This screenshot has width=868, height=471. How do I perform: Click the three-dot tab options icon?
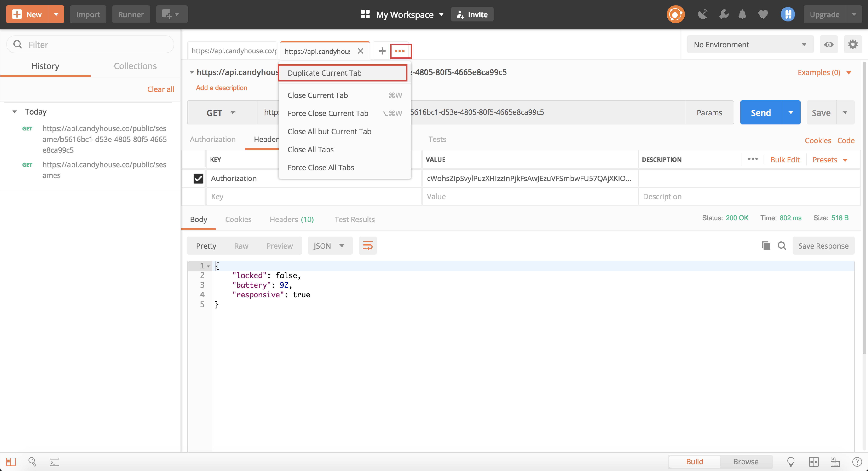tap(400, 51)
